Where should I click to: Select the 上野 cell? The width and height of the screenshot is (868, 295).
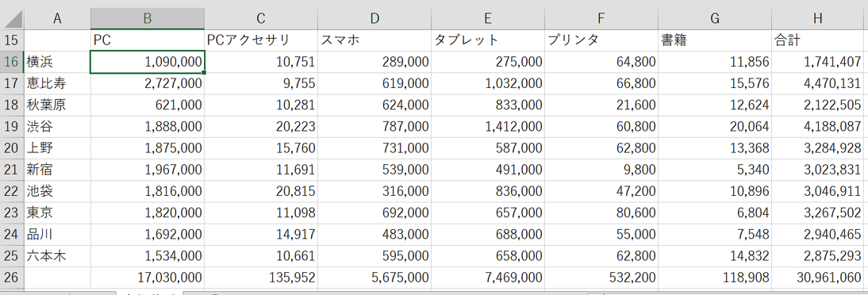pyautogui.click(x=57, y=147)
